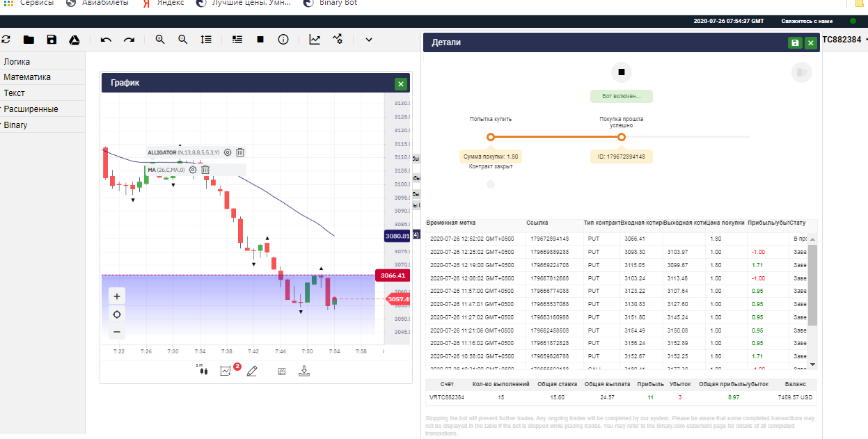Open MA indicator settings gear
Viewport: 868px width, 439px height.
click(x=192, y=170)
